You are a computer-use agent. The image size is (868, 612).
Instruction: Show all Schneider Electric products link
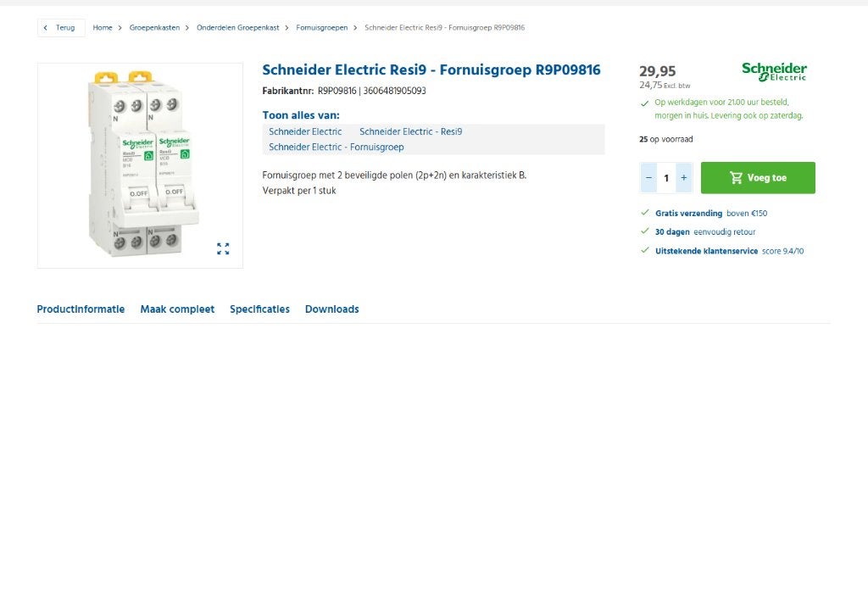305,131
